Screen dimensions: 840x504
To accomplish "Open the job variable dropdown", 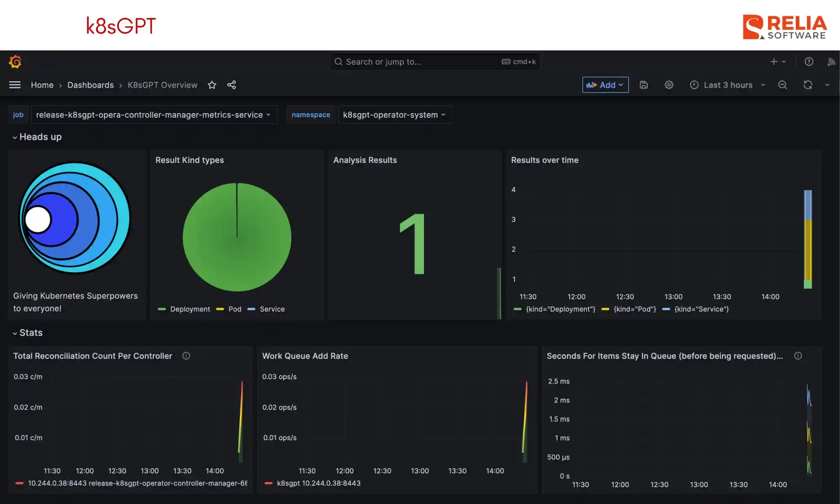I will click(154, 114).
